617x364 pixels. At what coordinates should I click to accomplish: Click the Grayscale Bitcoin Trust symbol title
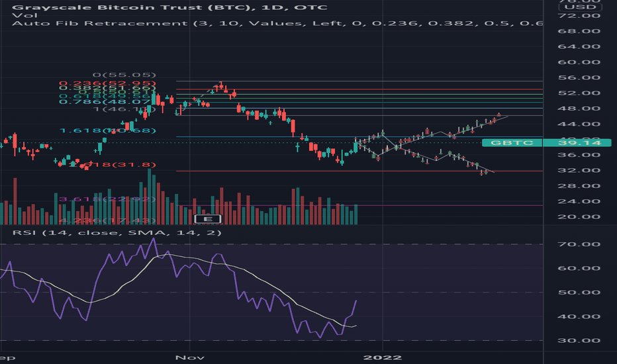click(169, 7)
